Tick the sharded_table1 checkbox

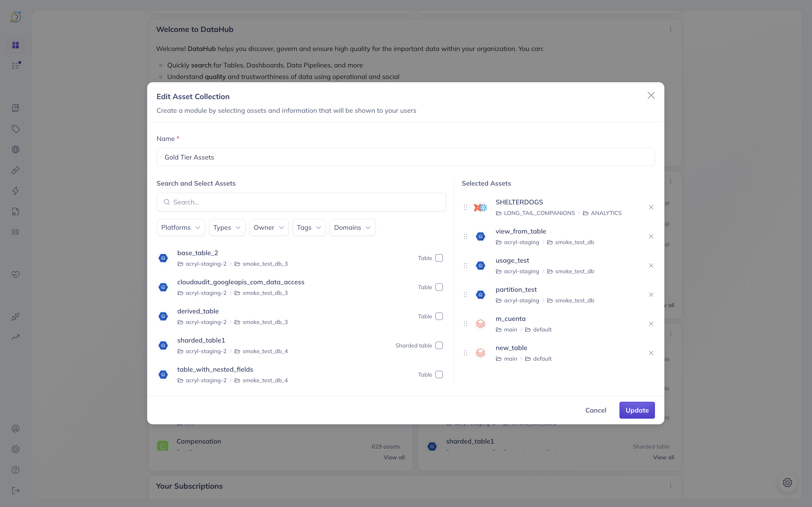(439, 345)
